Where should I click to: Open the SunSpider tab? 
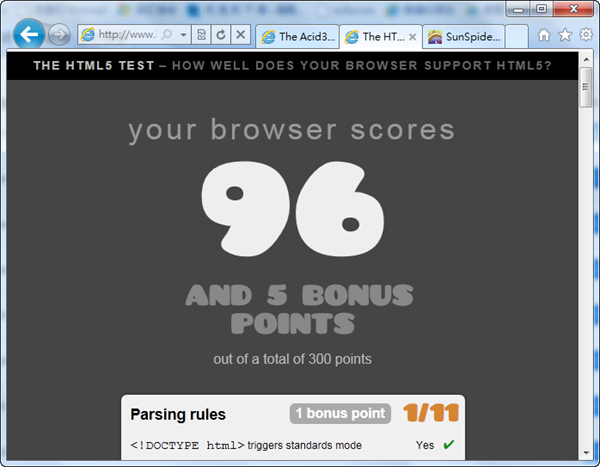pos(463,37)
